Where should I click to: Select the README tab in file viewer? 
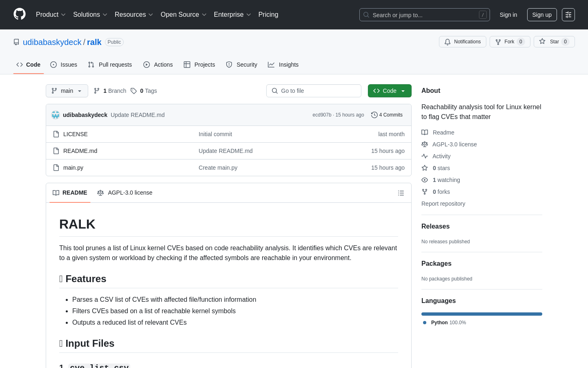[x=70, y=193]
